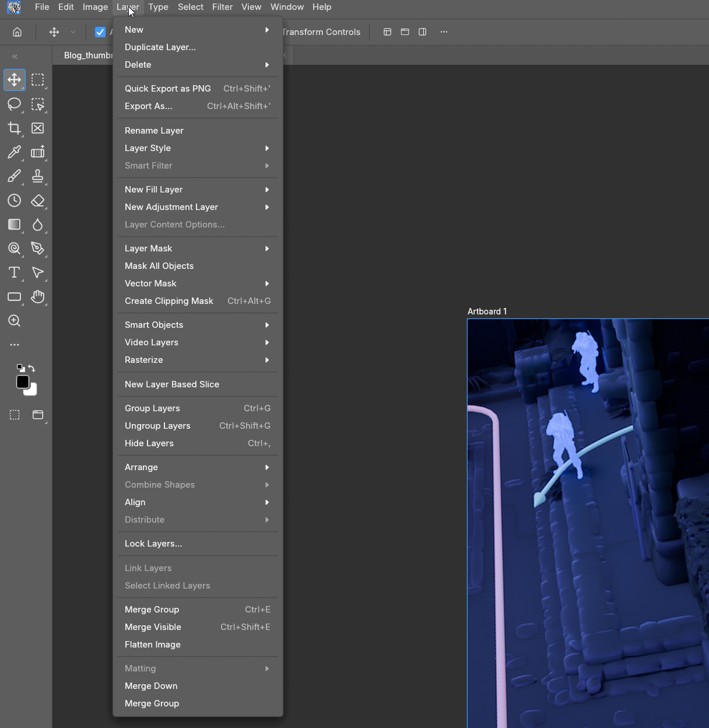Image resolution: width=709 pixels, height=728 pixels.
Task: Select the Zoom tool
Action: pos(15,321)
